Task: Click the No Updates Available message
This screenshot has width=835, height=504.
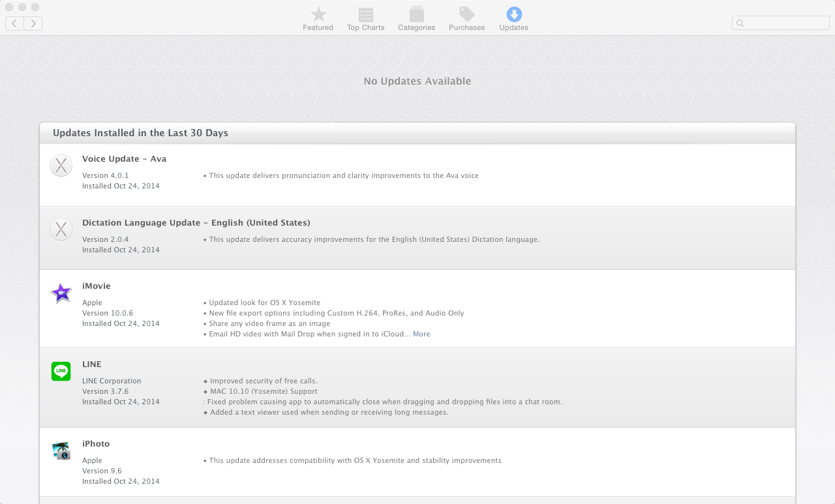Action: coord(417,82)
